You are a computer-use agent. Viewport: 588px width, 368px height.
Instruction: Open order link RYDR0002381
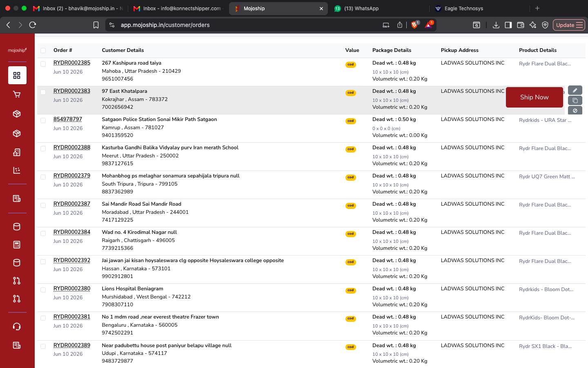click(72, 317)
